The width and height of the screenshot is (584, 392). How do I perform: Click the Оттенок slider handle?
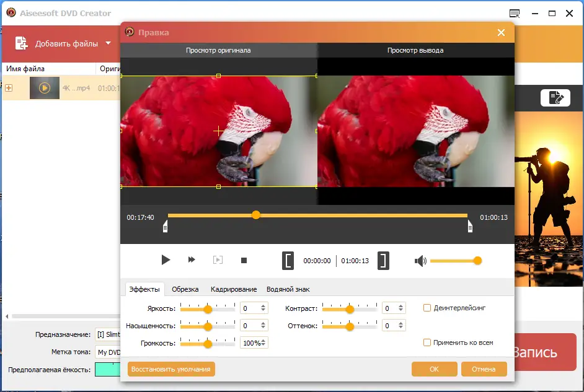(x=350, y=326)
